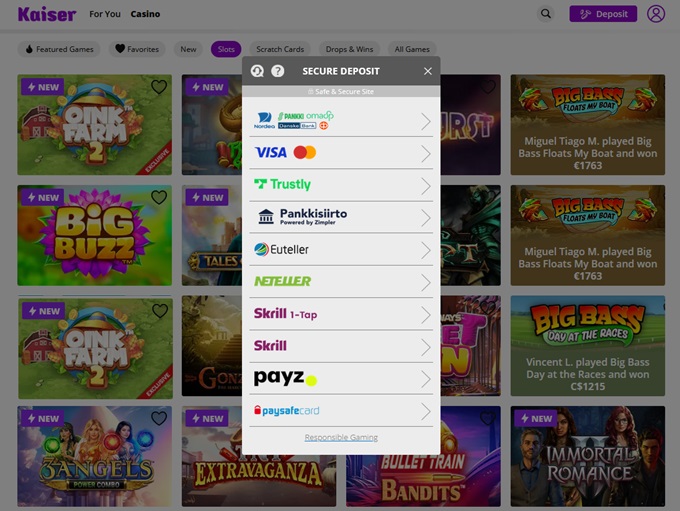Open the Responsible Gaming link
The width and height of the screenshot is (680, 511).
tap(341, 438)
